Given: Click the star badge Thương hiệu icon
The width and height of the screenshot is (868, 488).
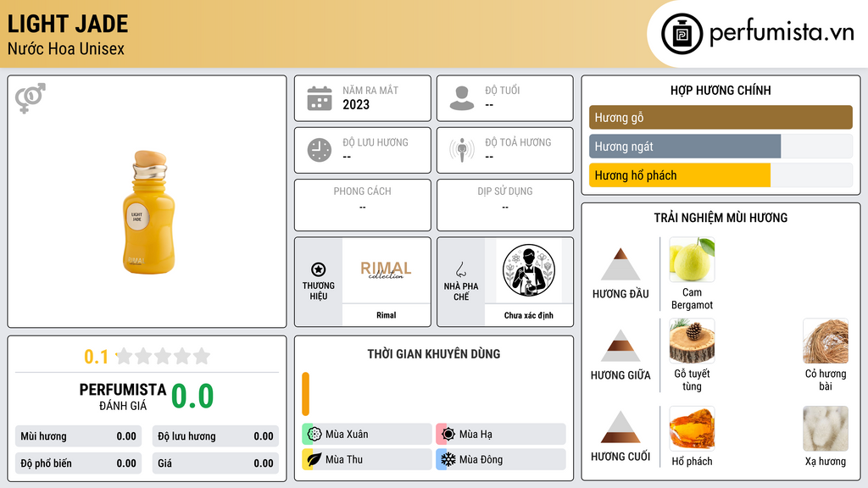Looking at the screenshot, I should (319, 269).
